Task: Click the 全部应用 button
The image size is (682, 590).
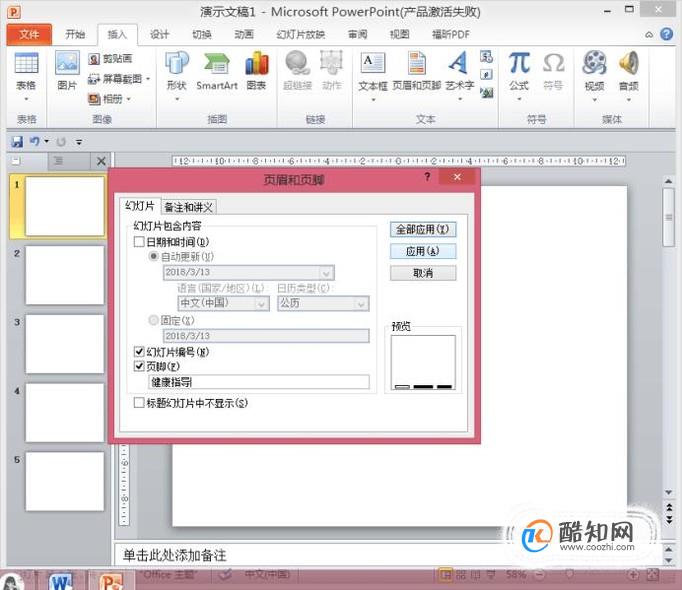Action: click(x=423, y=229)
